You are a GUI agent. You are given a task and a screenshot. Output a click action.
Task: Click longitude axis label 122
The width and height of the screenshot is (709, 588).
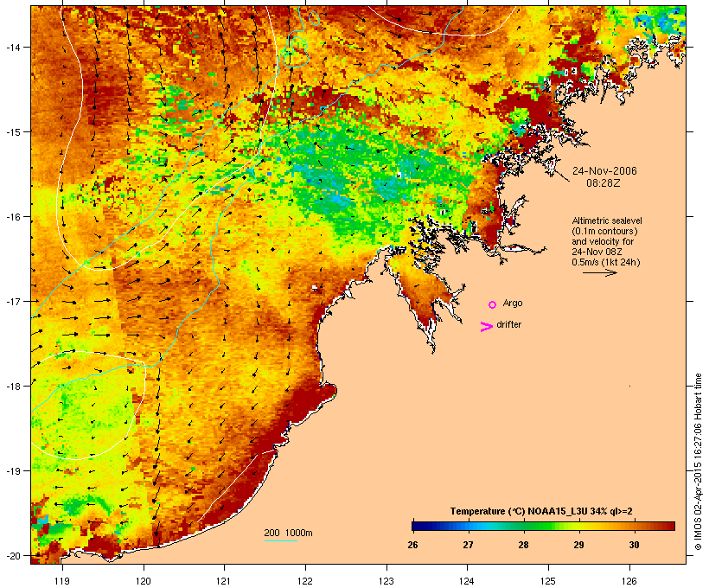(305, 581)
